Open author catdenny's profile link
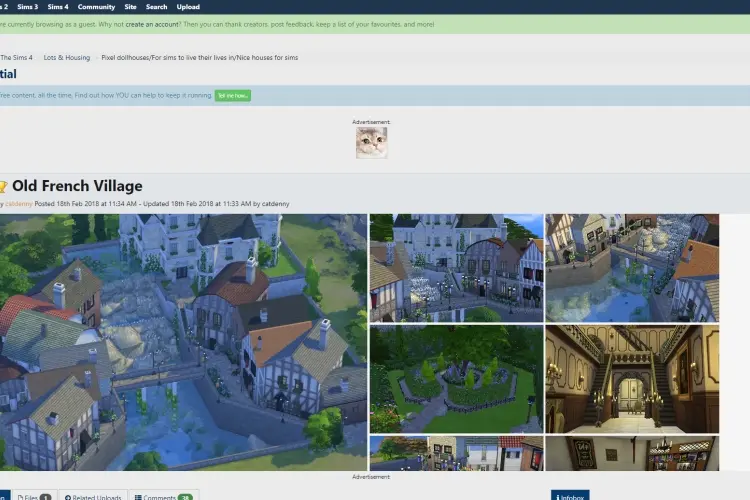Image resolution: width=750 pixels, height=500 pixels. click(19, 204)
